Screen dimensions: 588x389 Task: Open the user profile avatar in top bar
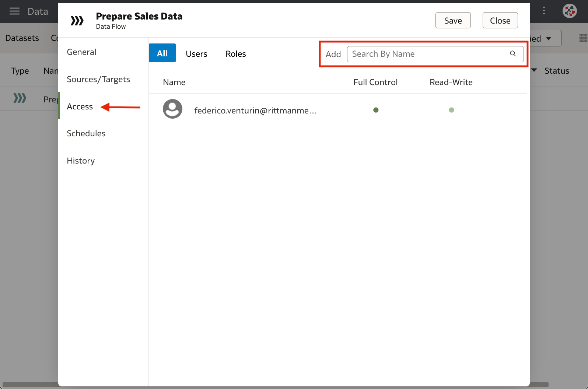pos(569,11)
